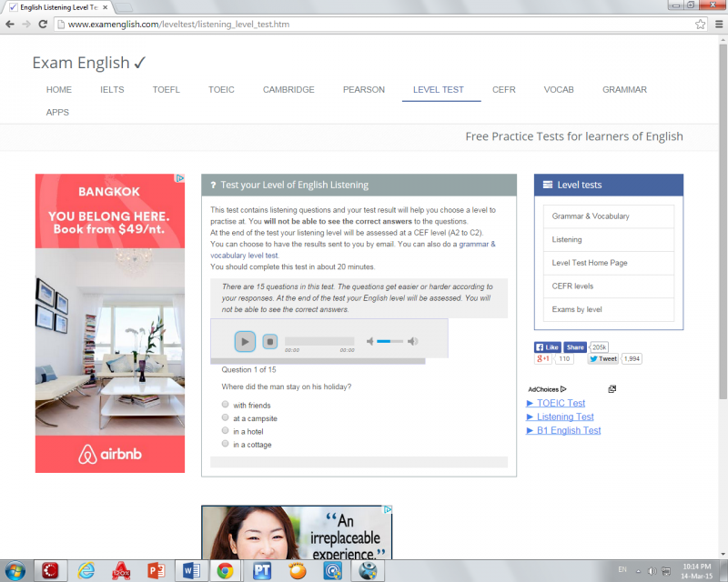Adjust the audio volume slider

389,341
